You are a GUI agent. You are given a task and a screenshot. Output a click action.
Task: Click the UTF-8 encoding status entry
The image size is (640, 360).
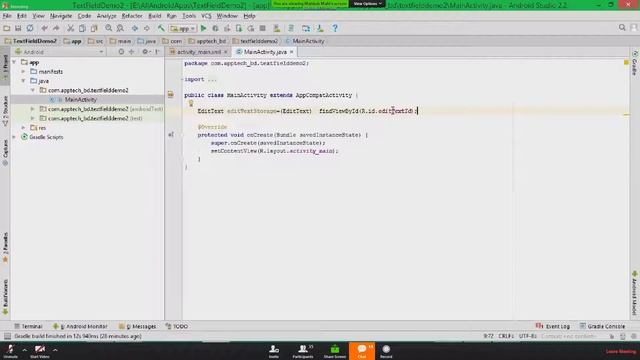528,336
